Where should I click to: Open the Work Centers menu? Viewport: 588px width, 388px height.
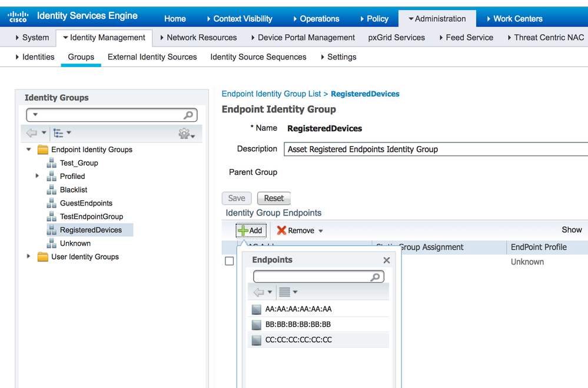pyautogui.click(x=514, y=19)
